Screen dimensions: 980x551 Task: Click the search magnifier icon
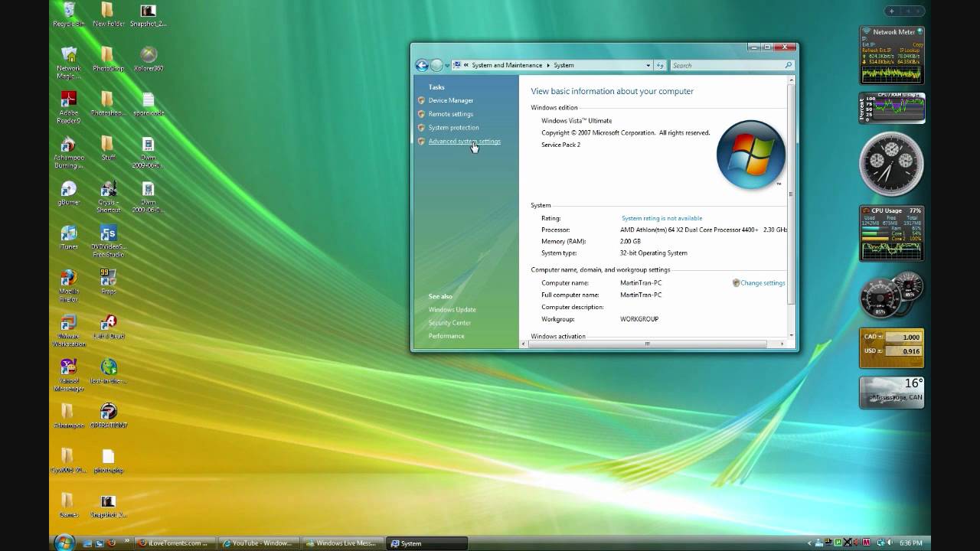[x=788, y=65]
